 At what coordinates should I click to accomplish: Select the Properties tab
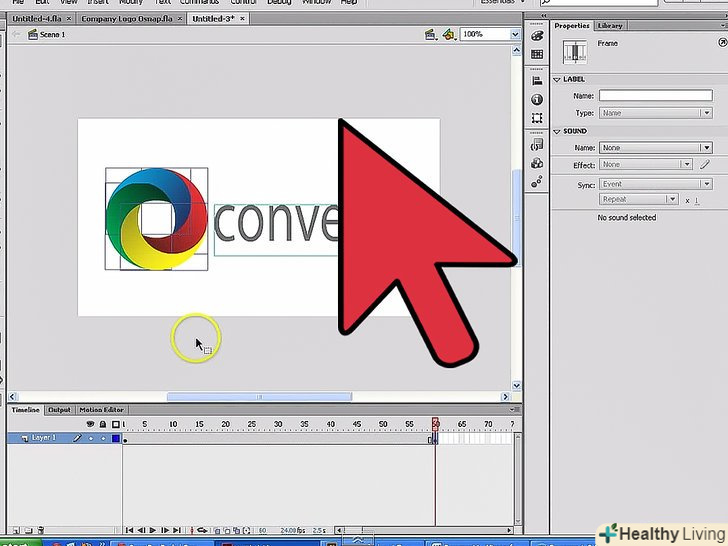coord(572,26)
